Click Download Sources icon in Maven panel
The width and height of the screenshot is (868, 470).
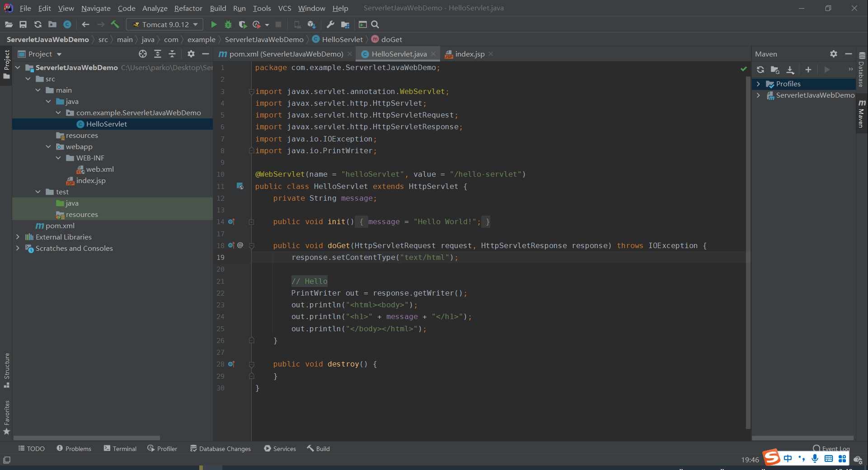tap(790, 70)
